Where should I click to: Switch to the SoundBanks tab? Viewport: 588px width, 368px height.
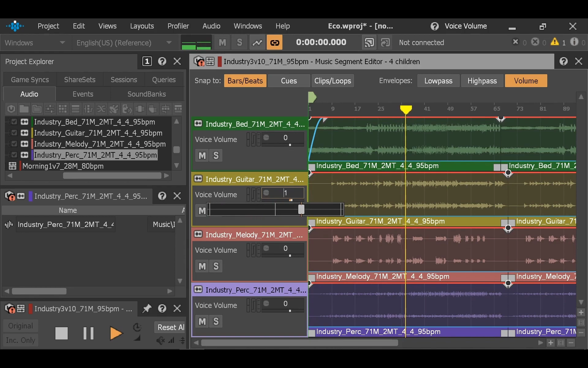click(146, 94)
